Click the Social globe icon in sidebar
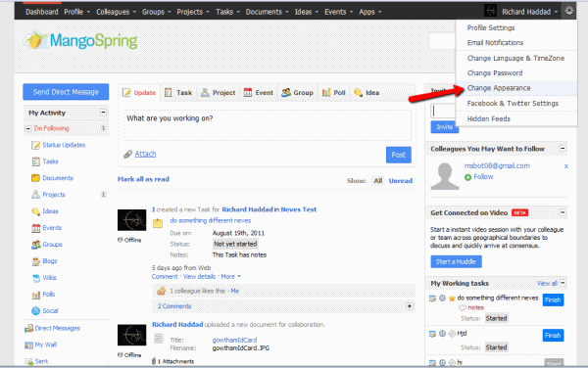The image size is (588, 368). point(35,310)
